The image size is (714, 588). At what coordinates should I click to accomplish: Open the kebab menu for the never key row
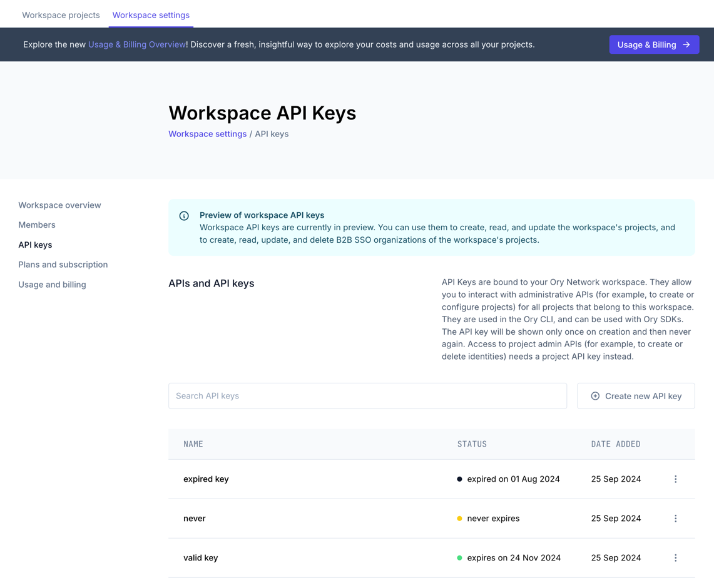[x=675, y=518]
